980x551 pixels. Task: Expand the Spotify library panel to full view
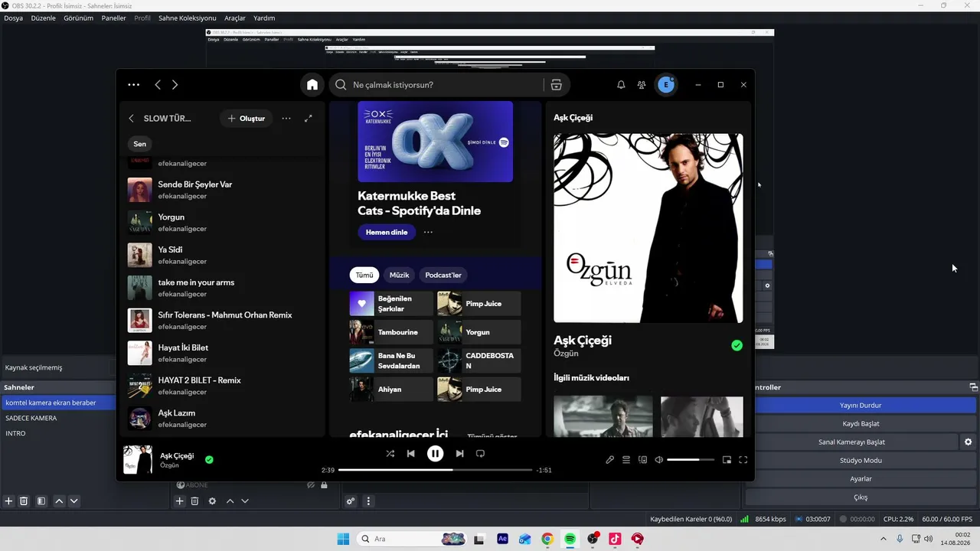(x=308, y=119)
